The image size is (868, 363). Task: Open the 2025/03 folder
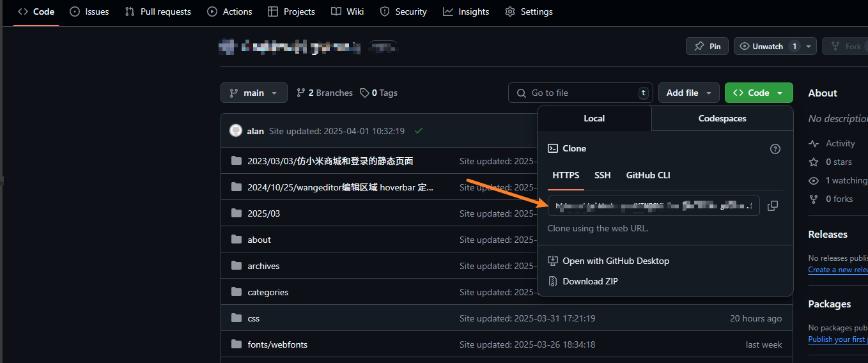point(263,213)
